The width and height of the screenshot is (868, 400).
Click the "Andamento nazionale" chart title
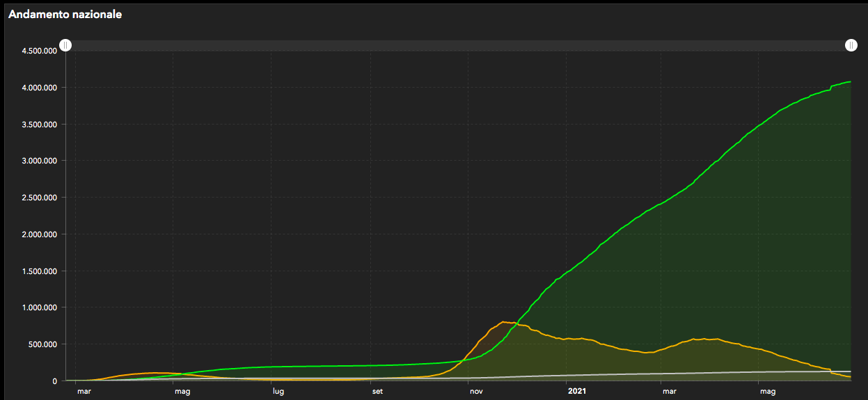coord(65,14)
